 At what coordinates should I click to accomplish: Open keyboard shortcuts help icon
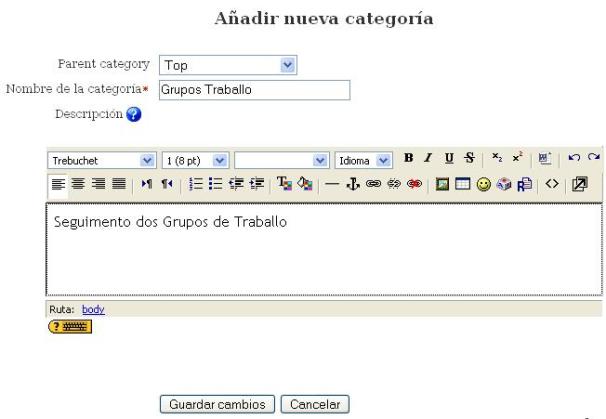pos(70,327)
